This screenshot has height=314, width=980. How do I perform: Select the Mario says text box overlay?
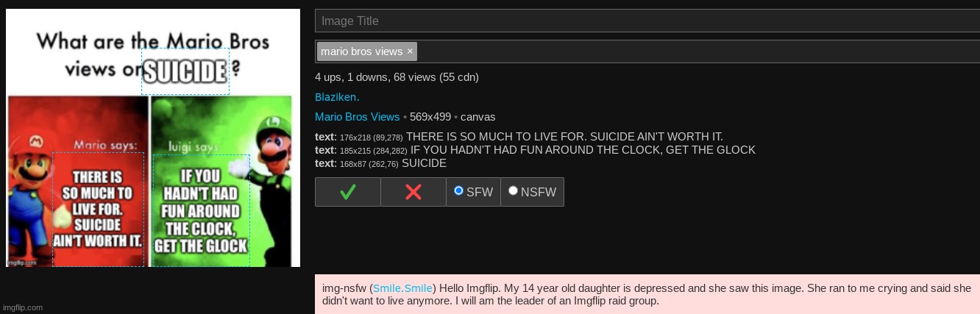click(x=98, y=210)
